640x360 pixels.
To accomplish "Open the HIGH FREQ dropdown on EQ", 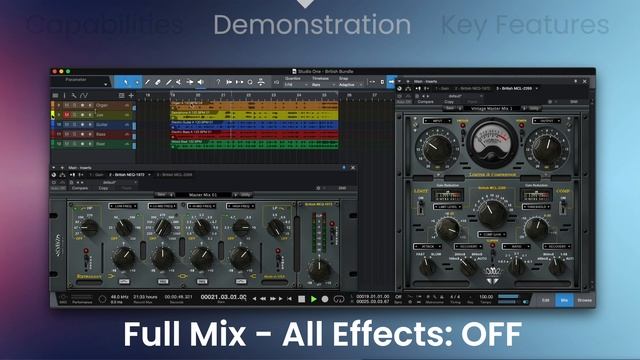I will tap(240, 206).
